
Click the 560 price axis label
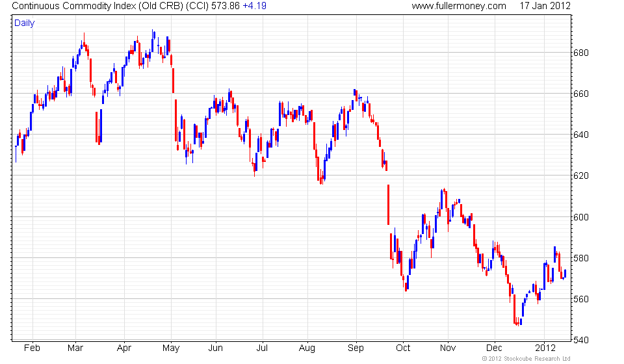point(580,299)
